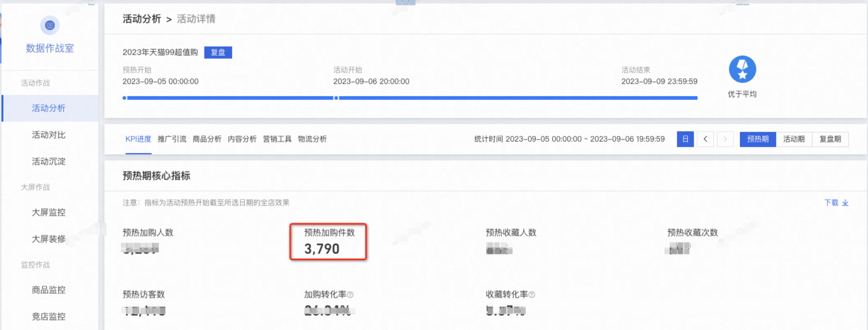
Task: Click the 监控作战 sidebar group label
Action: 35,265
